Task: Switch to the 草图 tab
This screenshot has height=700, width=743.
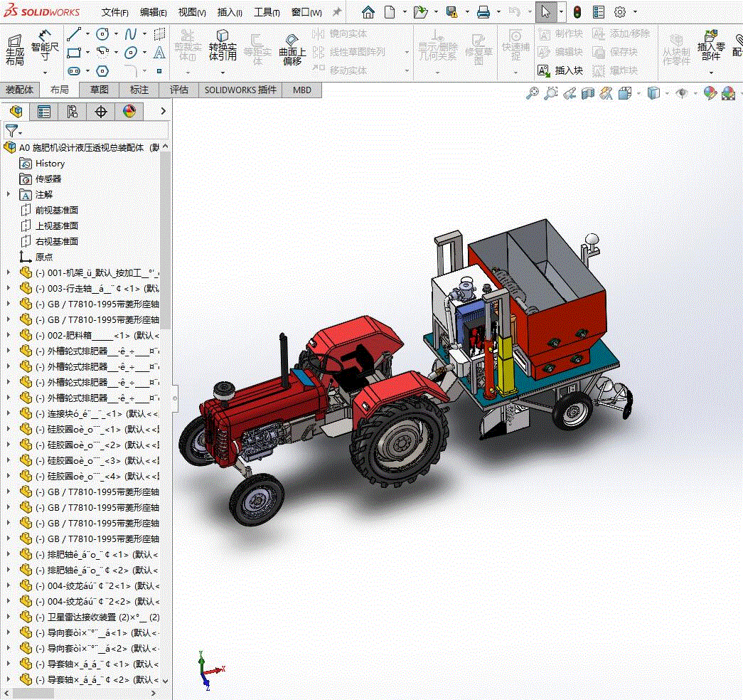Action: click(x=99, y=90)
